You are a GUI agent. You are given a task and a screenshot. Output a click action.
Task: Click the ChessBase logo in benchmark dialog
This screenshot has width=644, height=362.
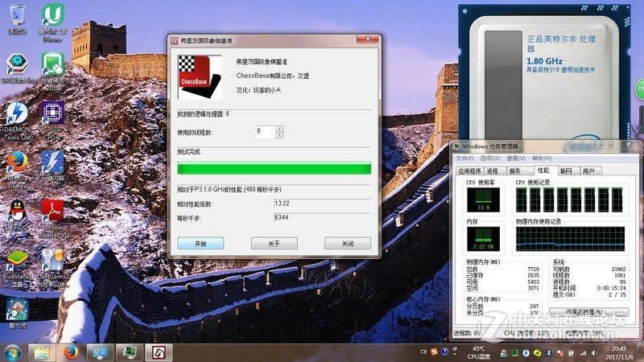(x=199, y=77)
